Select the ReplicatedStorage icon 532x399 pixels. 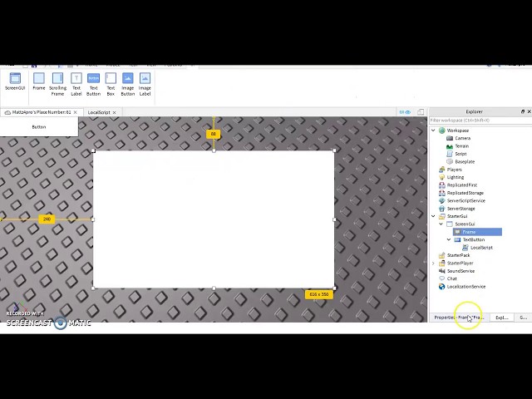click(x=441, y=193)
